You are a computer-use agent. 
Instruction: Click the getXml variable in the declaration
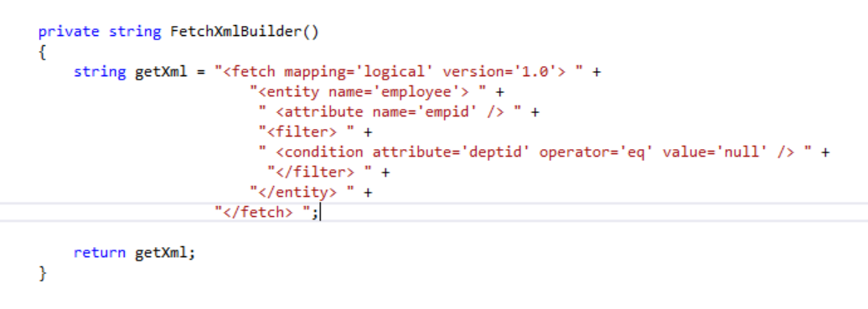[161, 72]
